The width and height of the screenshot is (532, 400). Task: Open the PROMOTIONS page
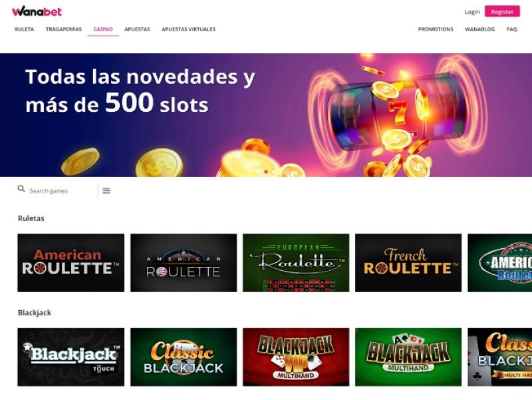coord(436,29)
